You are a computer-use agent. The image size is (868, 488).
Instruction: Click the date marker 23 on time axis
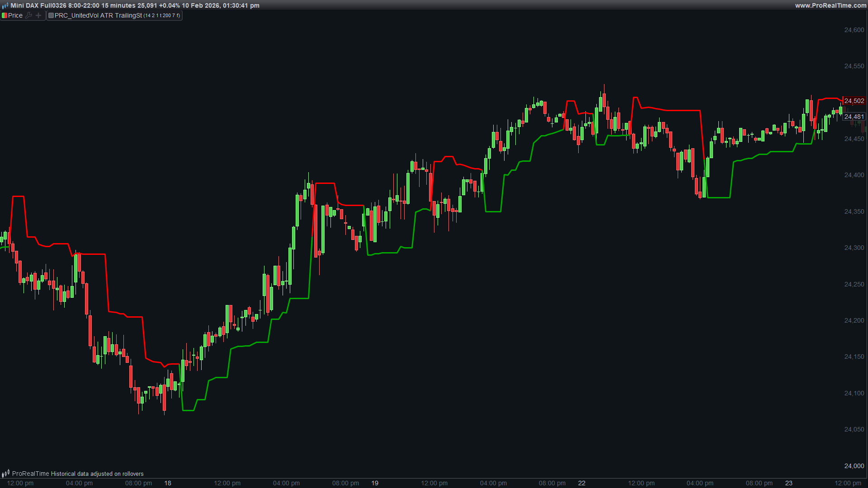pos(788,483)
